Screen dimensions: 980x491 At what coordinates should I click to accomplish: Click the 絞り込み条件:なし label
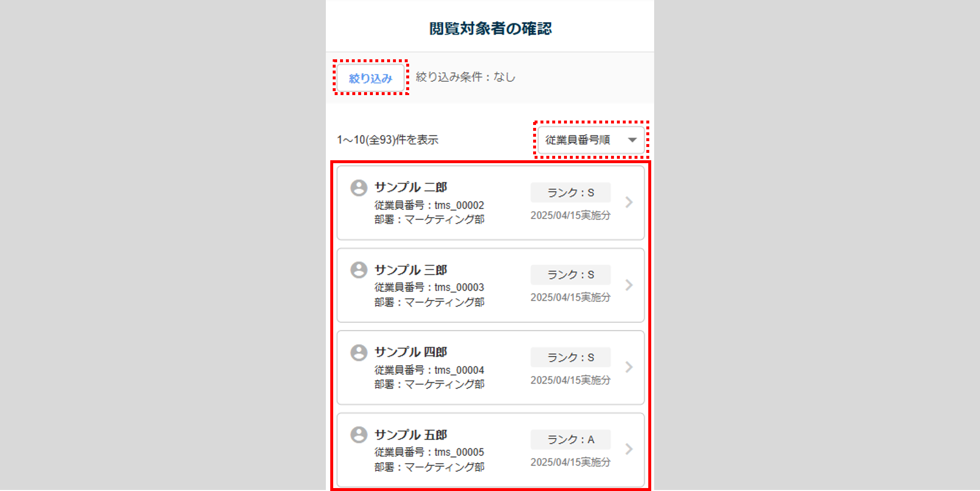click(465, 77)
